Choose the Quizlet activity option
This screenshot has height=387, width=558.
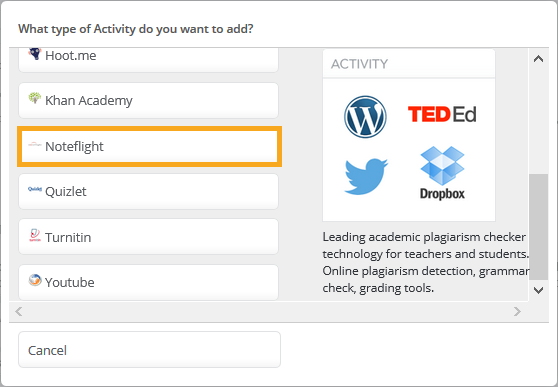pos(148,192)
